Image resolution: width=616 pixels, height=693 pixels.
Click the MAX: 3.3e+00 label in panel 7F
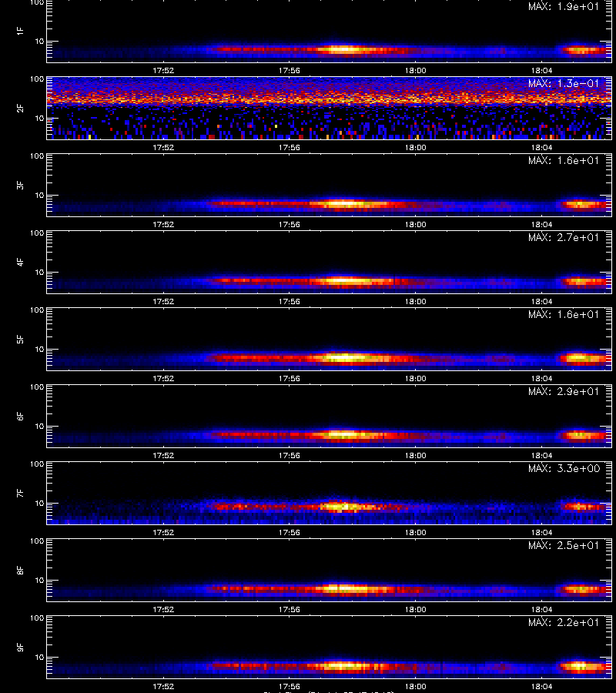(564, 468)
